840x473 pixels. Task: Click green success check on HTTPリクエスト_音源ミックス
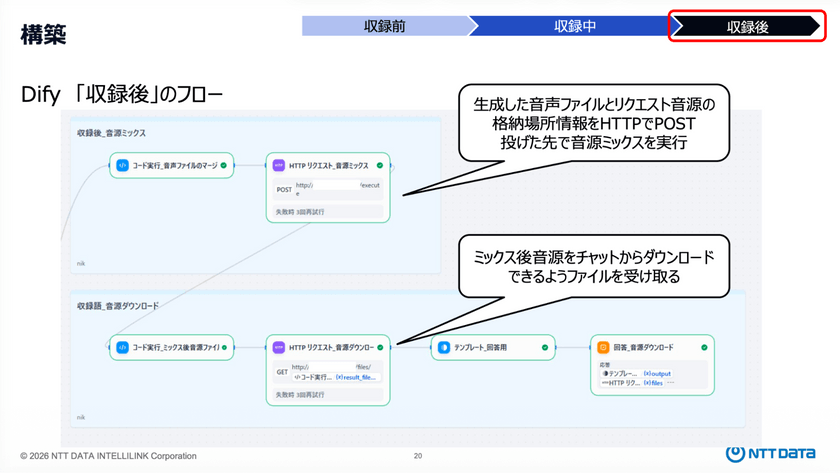click(x=380, y=166)
